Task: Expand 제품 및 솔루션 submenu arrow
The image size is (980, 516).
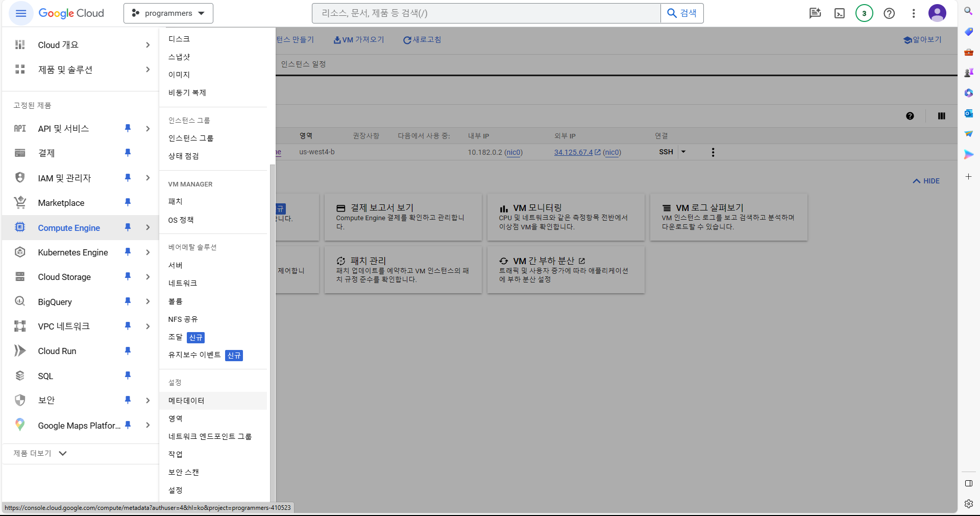Action: [148, 69]
